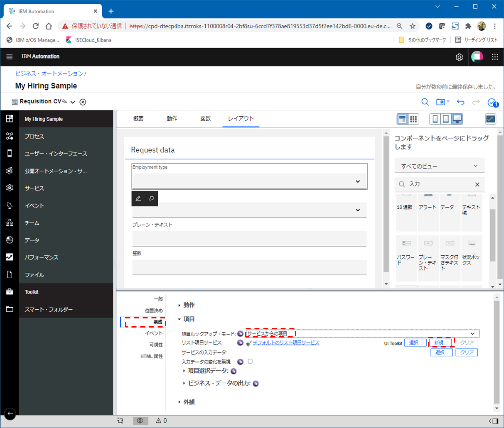Open the search magnifier in editor toolbar
The image size is (504, 428).
point(425,102)
